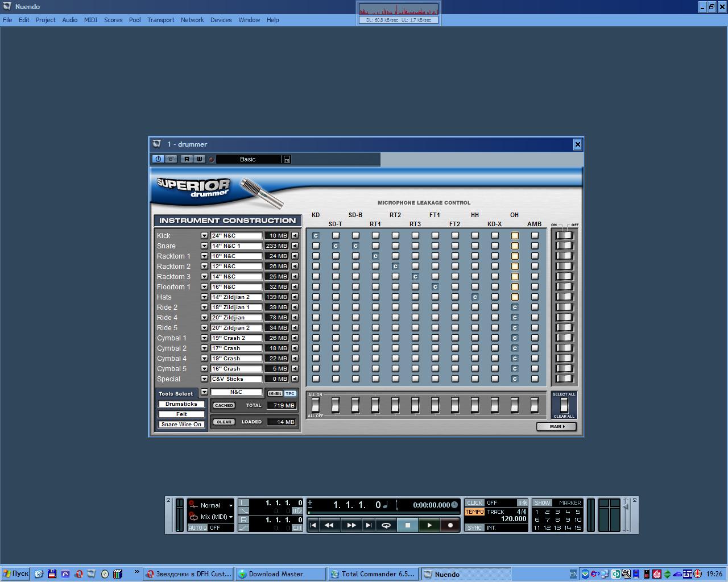Open the Snare instrument dropdown

coord(204,246)
